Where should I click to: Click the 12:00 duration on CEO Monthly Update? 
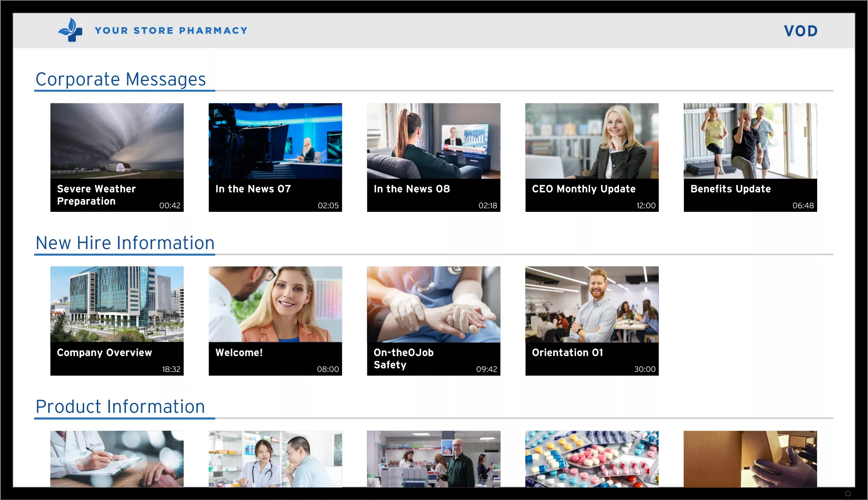click(646, 205)
